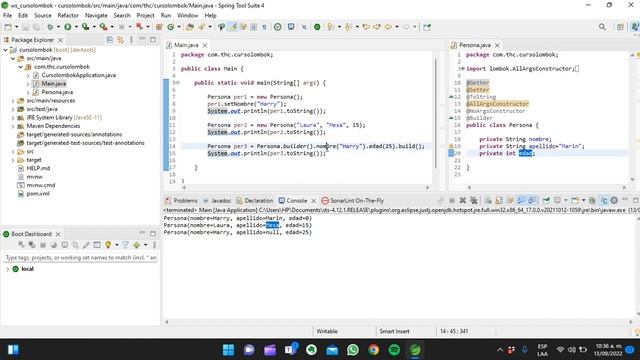Image resolution: width=640 pixels, height=360 pixels.
Task: Click Remove Launch X icon in Console
Action: [462, 200]
